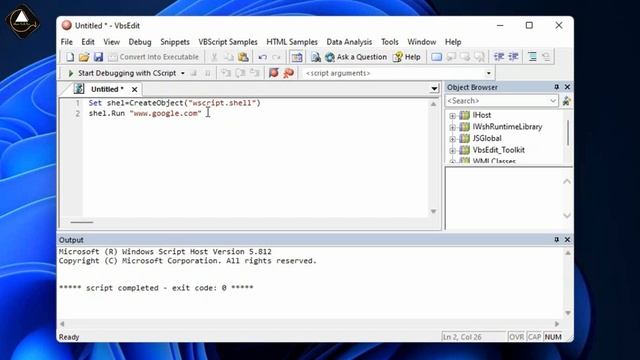Click the Cut scissors icon
640x360 pixels.
[214, 57]
